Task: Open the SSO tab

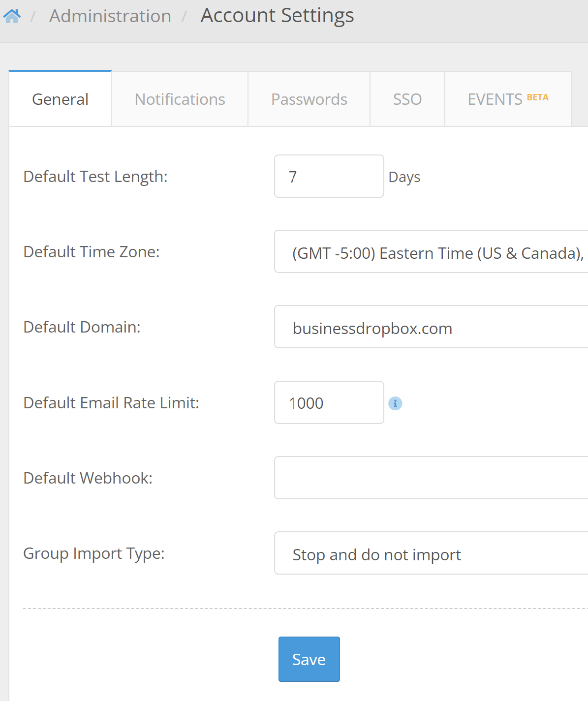Action: (x=407, y=99)
